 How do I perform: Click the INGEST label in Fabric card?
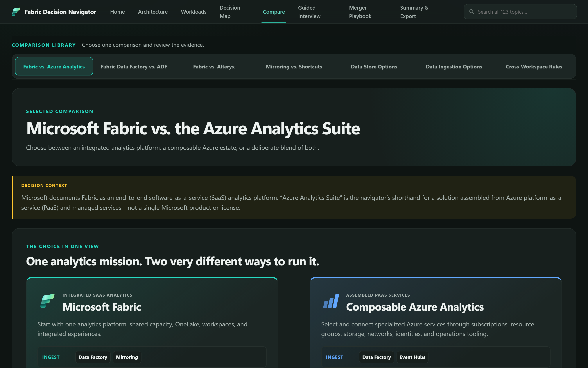pyautogui.click(x=51, y=357)
